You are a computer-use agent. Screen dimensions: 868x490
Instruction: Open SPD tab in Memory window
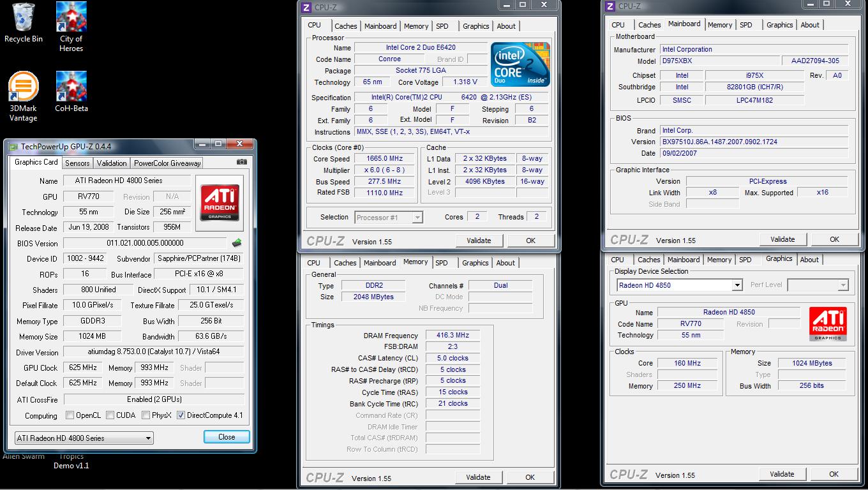[442, 263]
